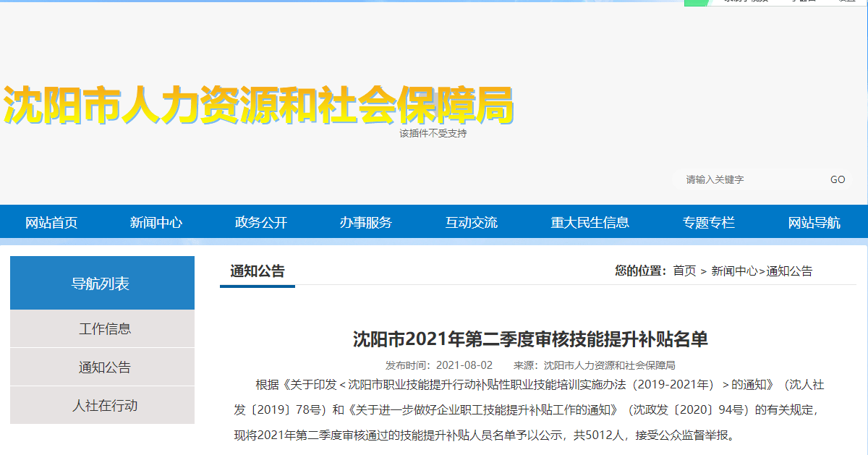Go to 新闻中心 in the main menu
This screenshot has height=455, width=868.
pyautogui.click(x=156, y=223)
